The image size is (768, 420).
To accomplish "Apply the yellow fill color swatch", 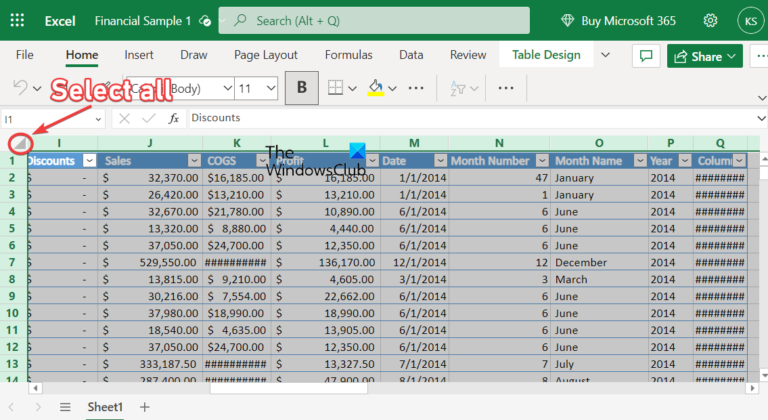I will 376,88.
